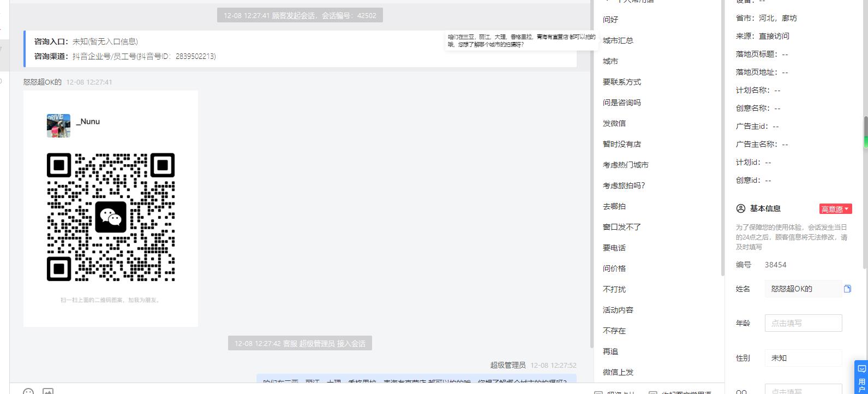The image size is (868, 394).
Task: Select the quick reply 考虑旅拍吗?
Action: 624,186
